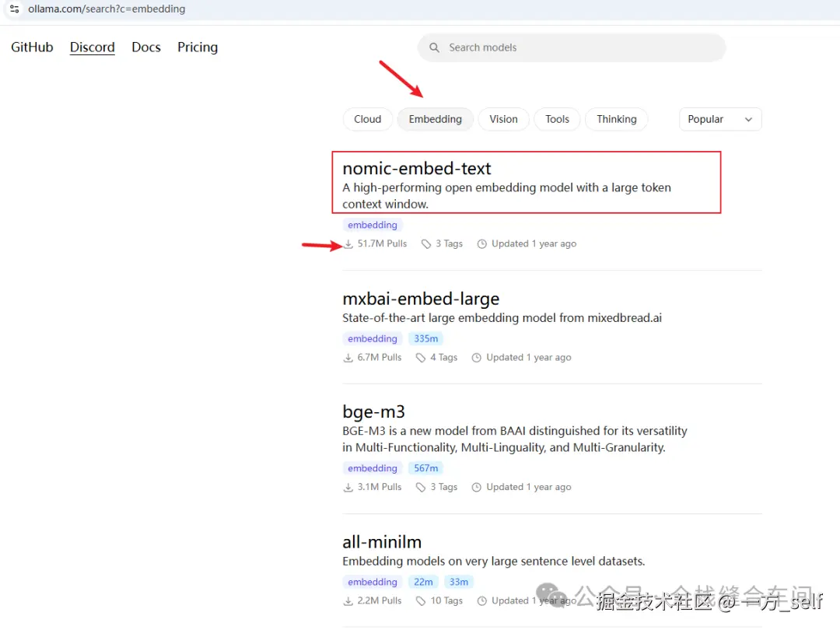The height and width of the screenshot is (630, 840).
Task: Click the tag icon beside 10 Tags
Action: (421, 601)
